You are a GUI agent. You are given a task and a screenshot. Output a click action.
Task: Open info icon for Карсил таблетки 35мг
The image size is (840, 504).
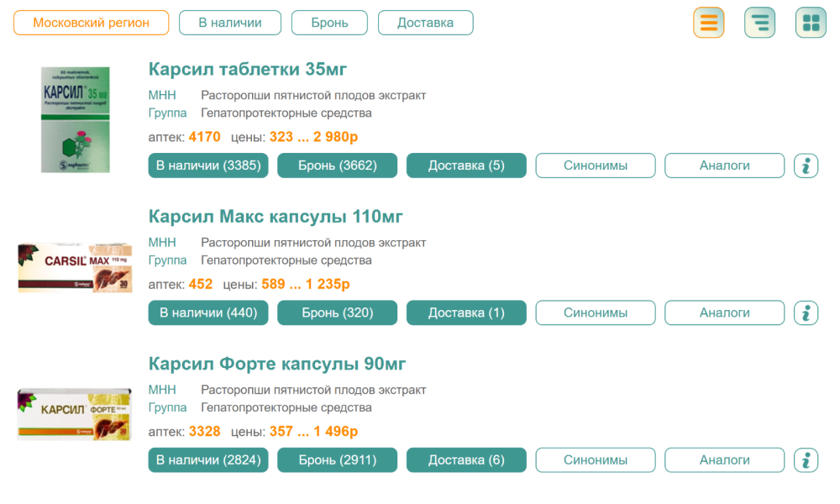(x=806, y=165)
